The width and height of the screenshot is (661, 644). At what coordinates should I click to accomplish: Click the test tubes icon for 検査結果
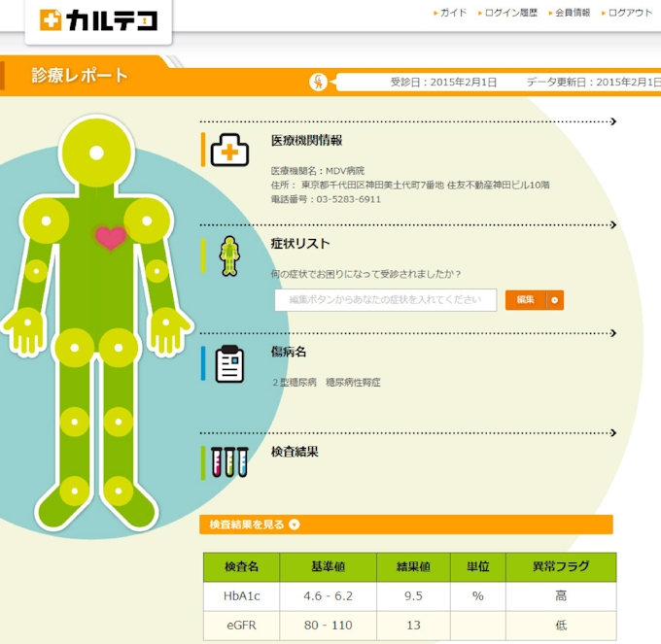(x=229, y=462)
